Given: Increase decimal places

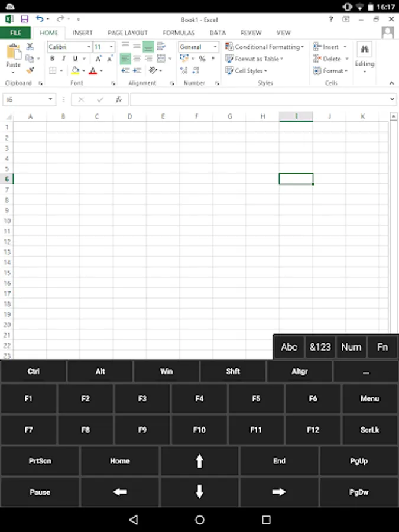Looking at the screenshot, I should 184,70.
